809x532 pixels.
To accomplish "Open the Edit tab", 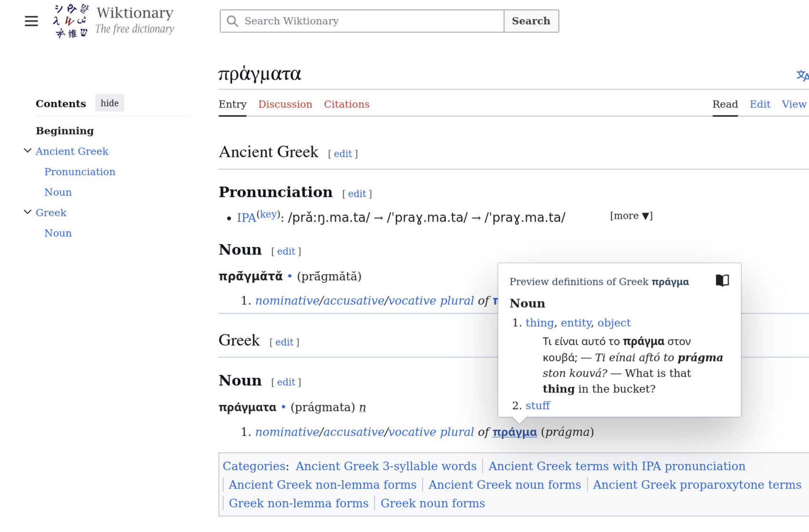I will click(760, 104).
